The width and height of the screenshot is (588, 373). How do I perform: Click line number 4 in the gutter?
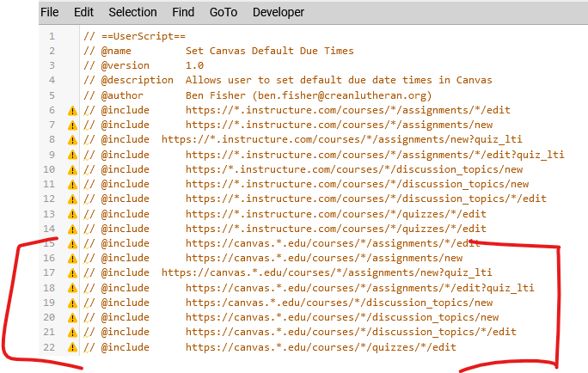52,80
